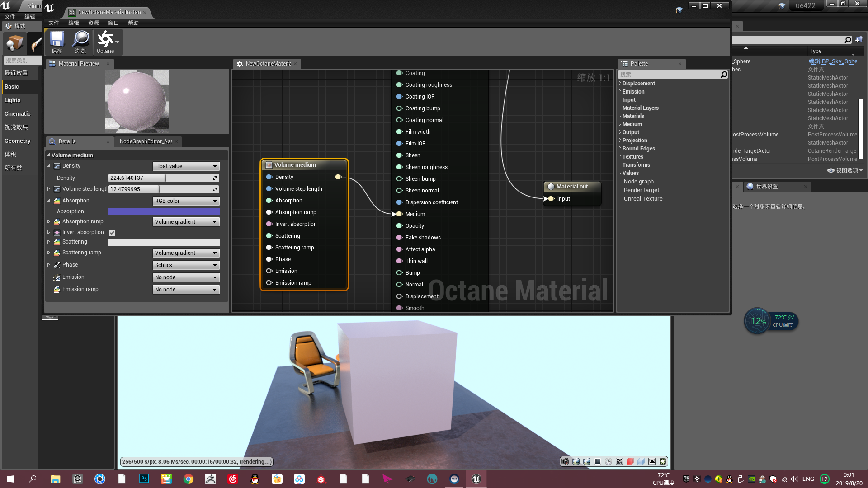Click Render target in Palette list
The width and height of the screenshot is (868, 488).
[641, 190]
